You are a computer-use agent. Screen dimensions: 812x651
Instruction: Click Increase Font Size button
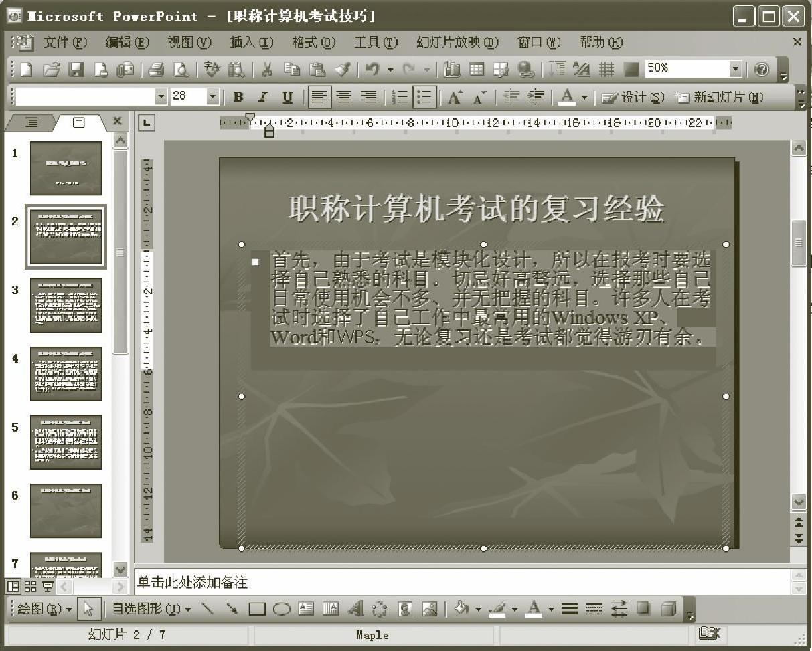click(x=455, y=98)
